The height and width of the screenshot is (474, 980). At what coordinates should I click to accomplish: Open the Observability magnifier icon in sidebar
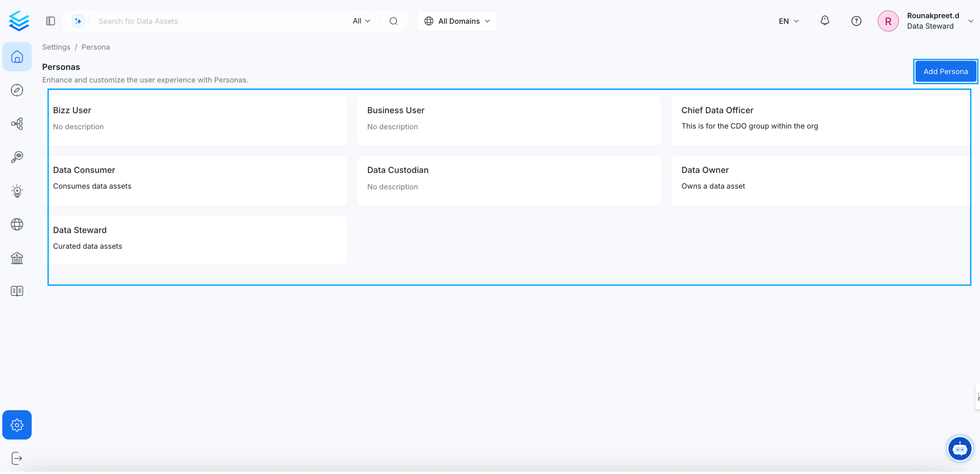click(17, 157)
